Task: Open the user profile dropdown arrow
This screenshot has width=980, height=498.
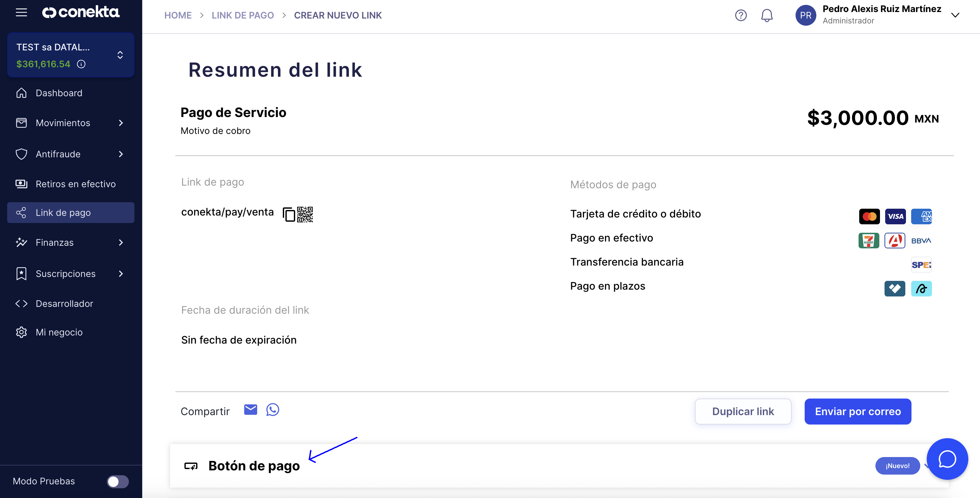Action: [955, 15]
